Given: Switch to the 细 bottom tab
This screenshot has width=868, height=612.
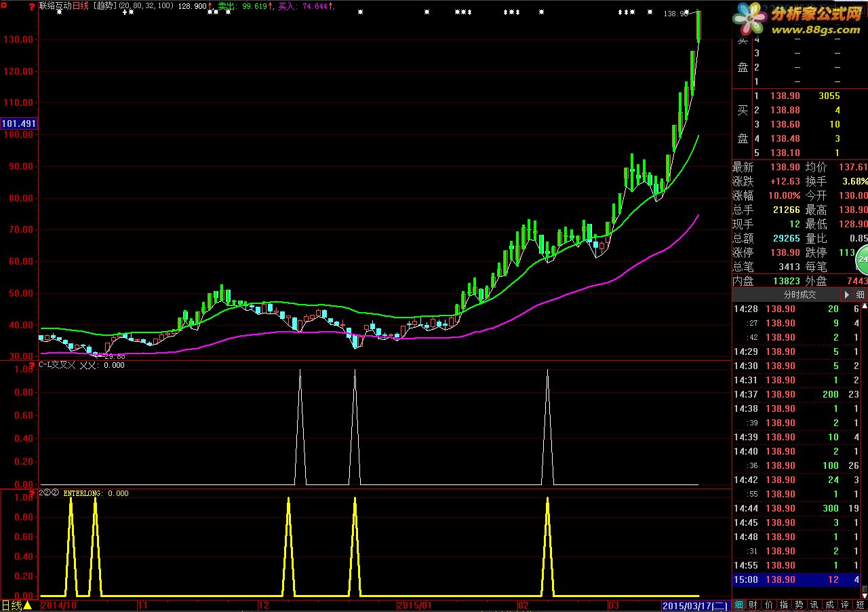Looking at the screenshot, I should [x=739, y=605].
